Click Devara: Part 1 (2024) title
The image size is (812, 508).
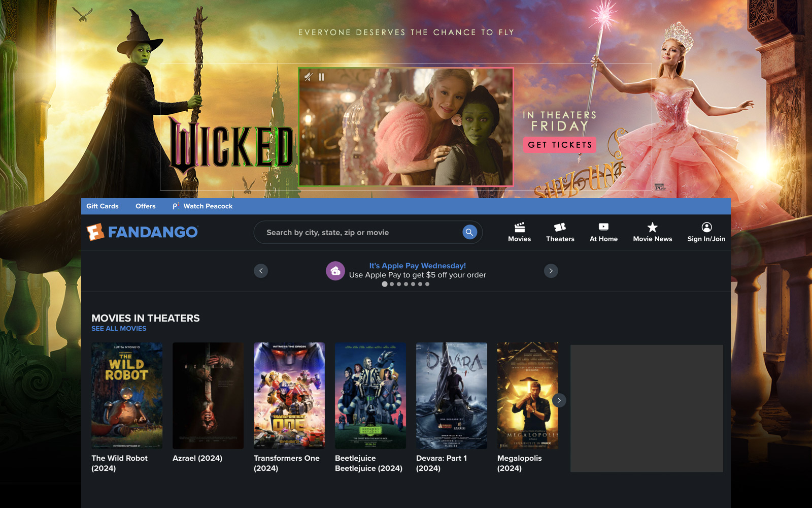tap(442, 463)
